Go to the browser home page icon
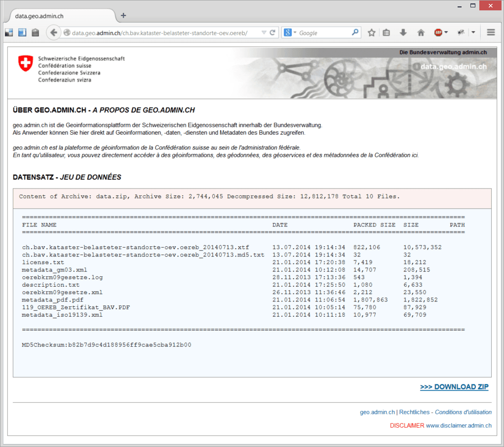This screenshot has height=447, width=504. click(x=421, y=33)
